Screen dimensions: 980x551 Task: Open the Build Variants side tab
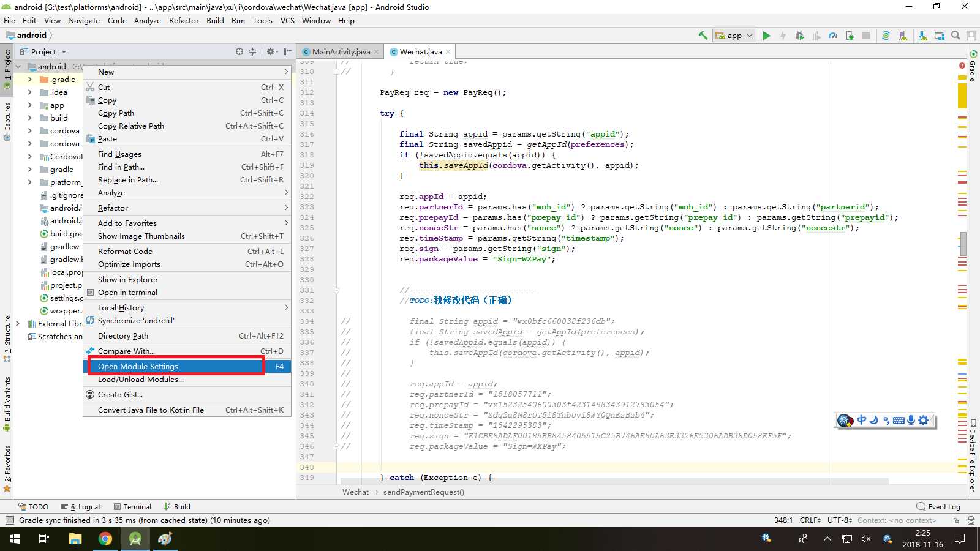pyautogui.click(x=7, y=404)
